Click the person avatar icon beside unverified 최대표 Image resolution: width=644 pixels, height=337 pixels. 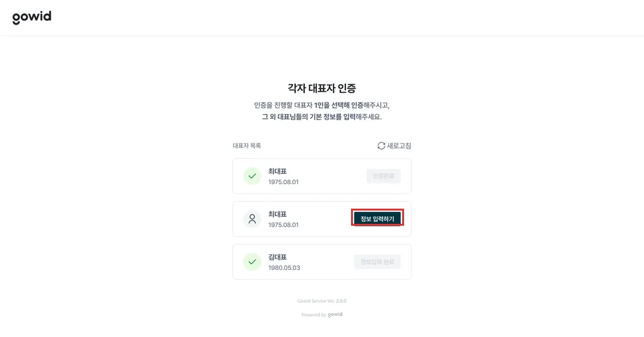(252, 219)
